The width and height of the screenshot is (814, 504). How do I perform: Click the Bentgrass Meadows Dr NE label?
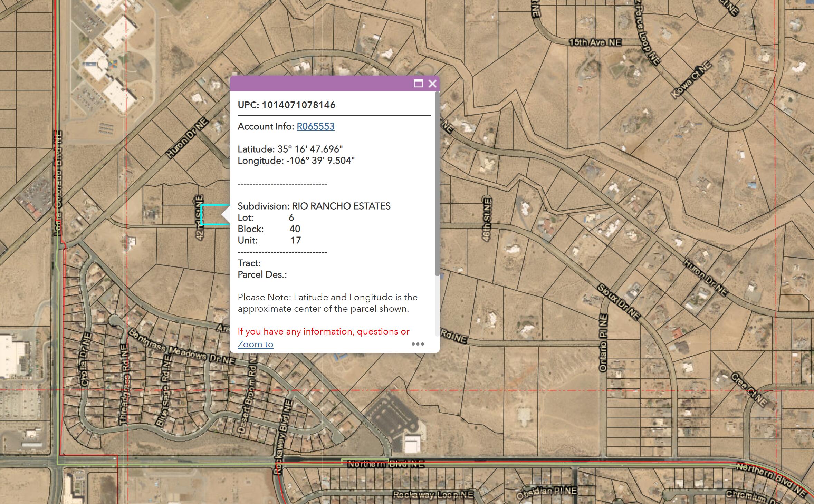point(182,347)
